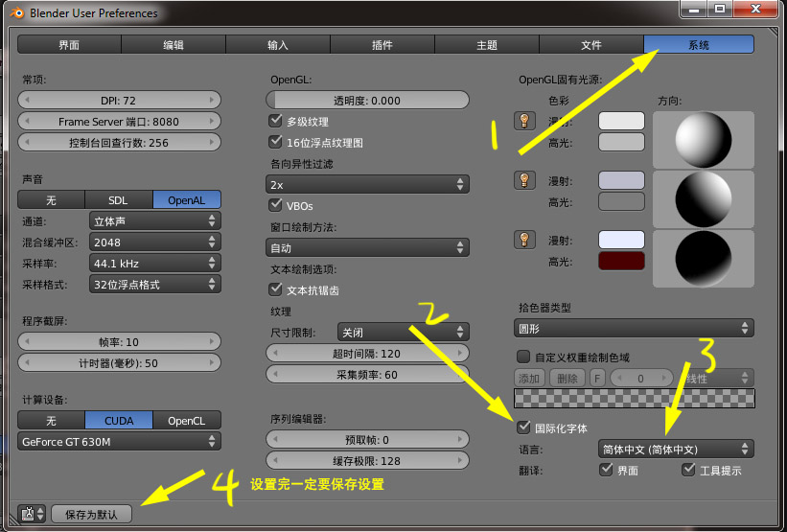Click the F flip button
The height and width of the screenshot is (532, 787).
coord(597,378)
